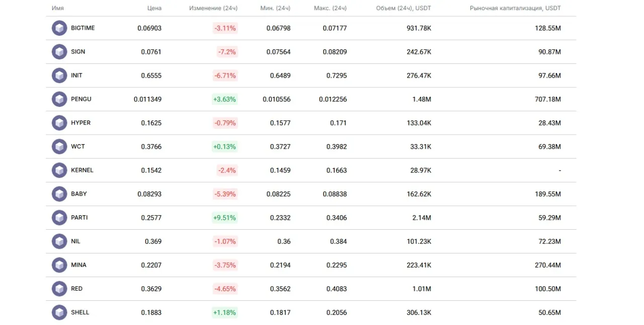This screenshot has height=325, width=644.
Task: Click the SHELL coin icon
Action: 59,312
